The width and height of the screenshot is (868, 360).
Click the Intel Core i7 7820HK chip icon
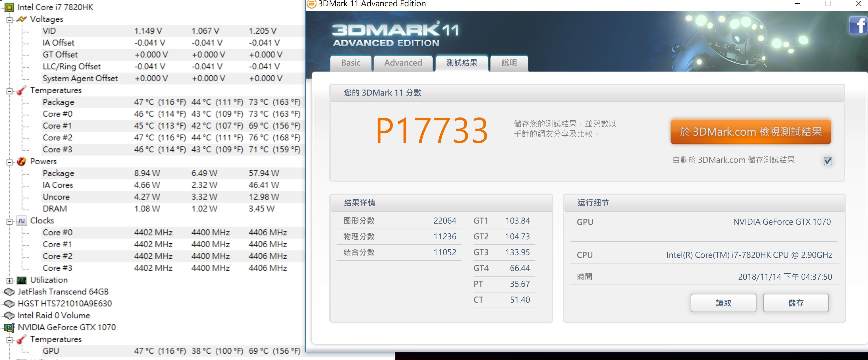tap(9, 7)
